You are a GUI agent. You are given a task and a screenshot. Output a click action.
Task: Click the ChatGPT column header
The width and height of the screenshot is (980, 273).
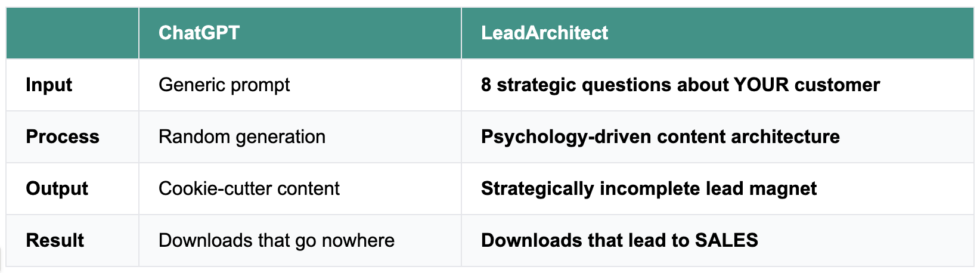199,33
